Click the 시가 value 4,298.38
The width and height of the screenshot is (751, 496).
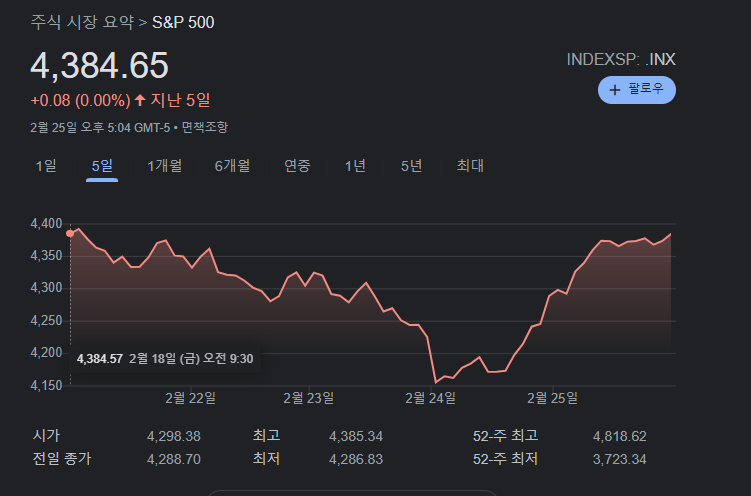tap(173, 436)
